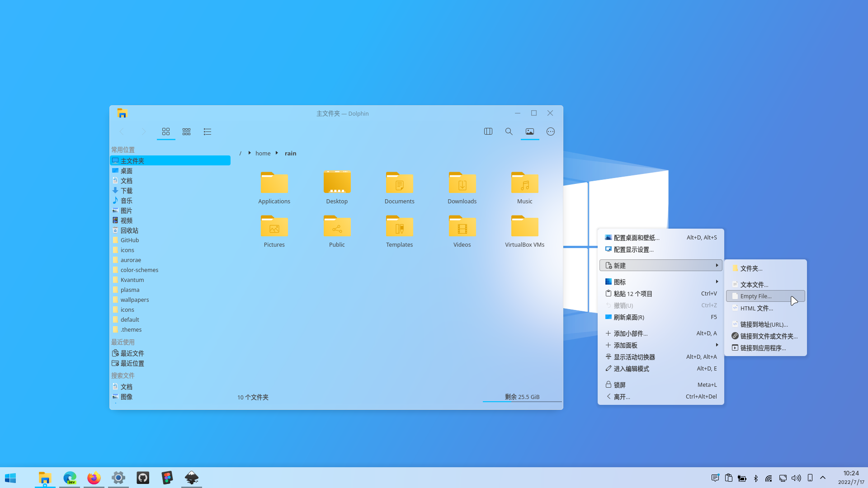Open the Applications folder
This screenshot has height=488, width=868.
click(x=274, y=188)
